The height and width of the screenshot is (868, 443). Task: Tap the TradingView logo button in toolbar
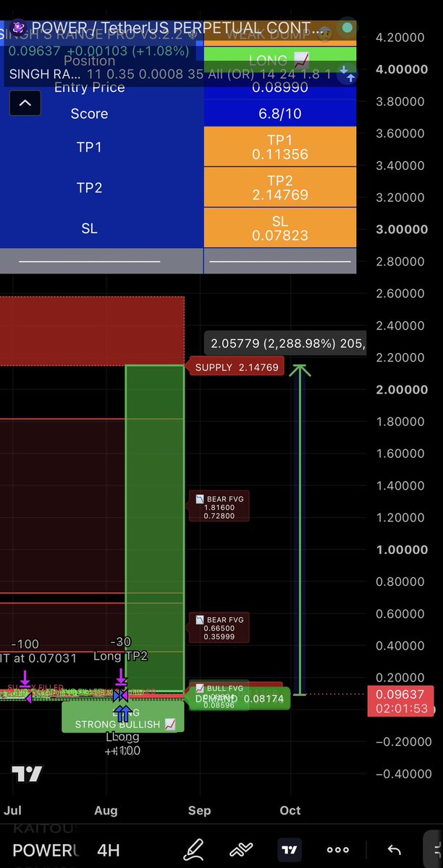tap(290, 850)
